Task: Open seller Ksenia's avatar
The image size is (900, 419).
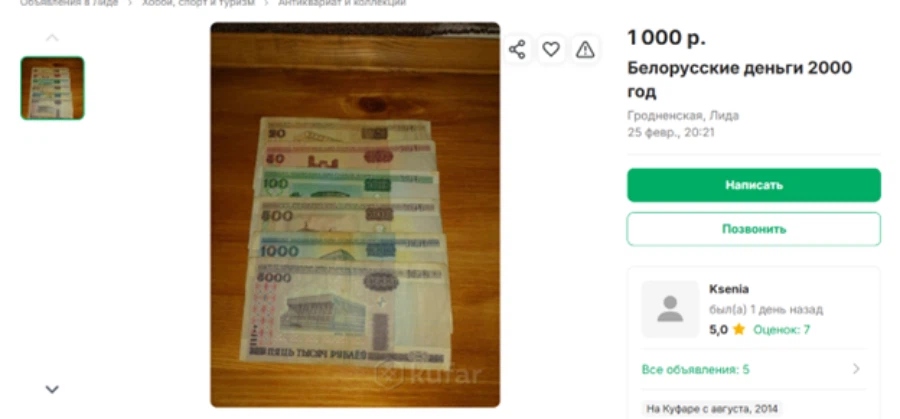Action: click(x=670, y=309)
